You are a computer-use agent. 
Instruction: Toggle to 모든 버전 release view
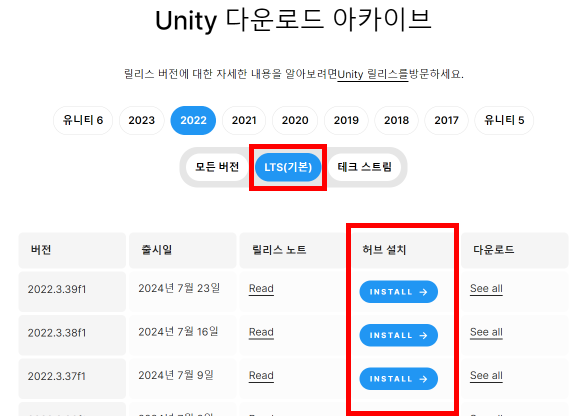point(217,167)
